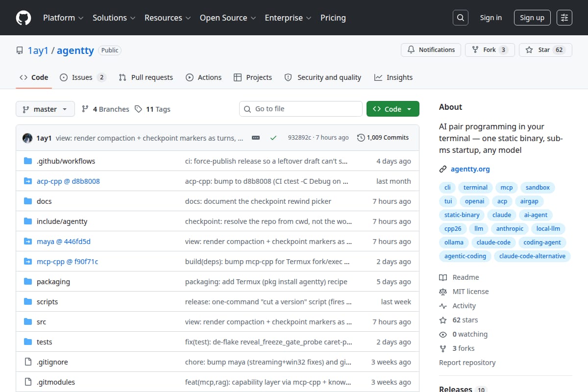Image resolution: width=588 pixels, height=392 pixels.
Task: Fork the repository with Fork button
Action: coord(490,49)
